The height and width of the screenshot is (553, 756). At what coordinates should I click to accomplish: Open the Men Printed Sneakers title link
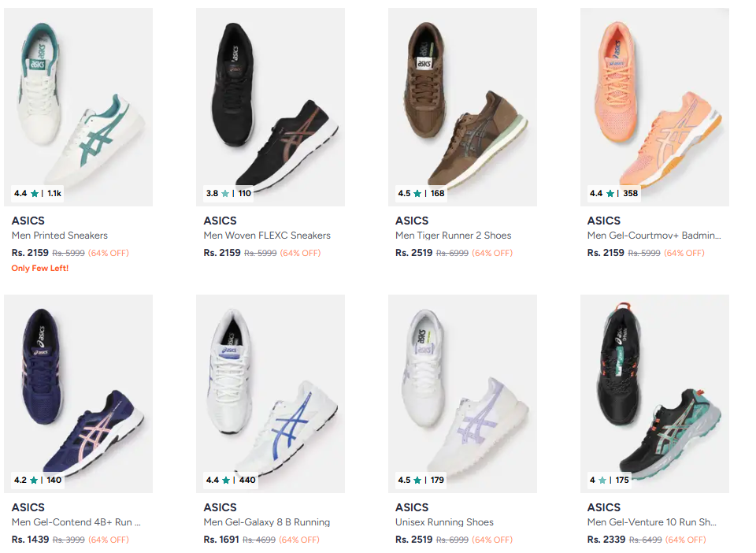[x=60, y=236]
